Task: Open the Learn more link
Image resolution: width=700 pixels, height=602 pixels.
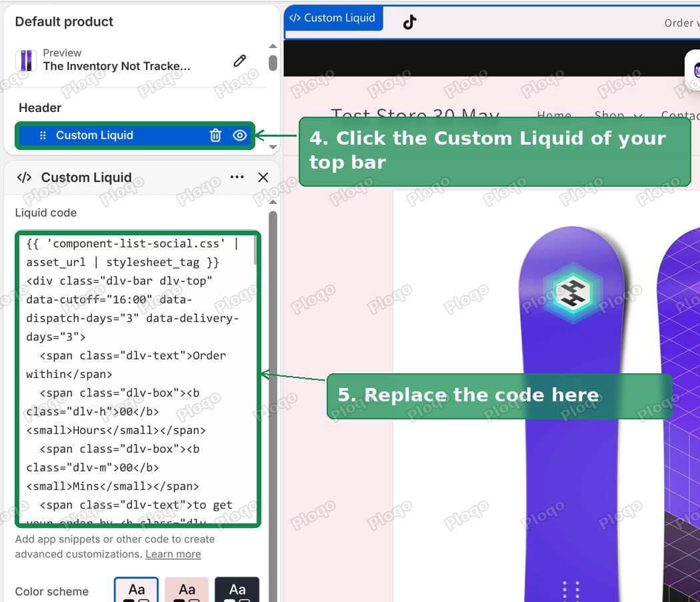Action: coord(173,554)
